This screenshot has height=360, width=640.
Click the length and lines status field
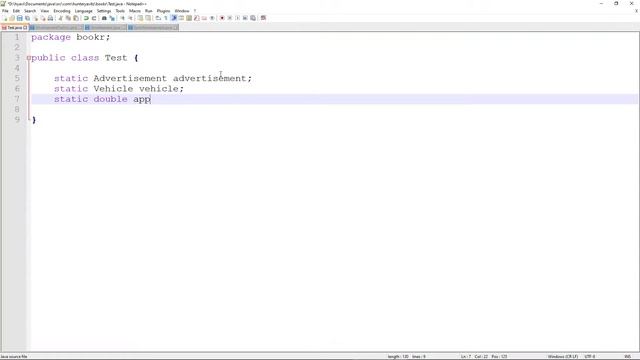(406, 357)
